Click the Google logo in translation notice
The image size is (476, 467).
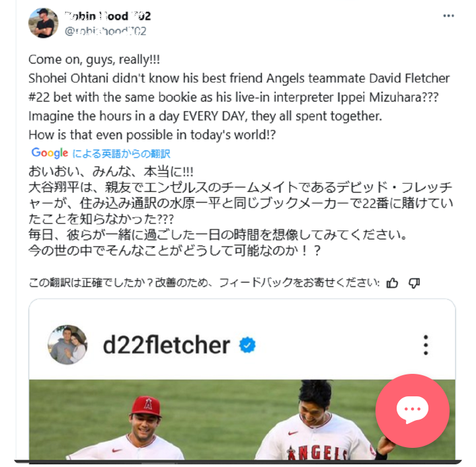50,153
